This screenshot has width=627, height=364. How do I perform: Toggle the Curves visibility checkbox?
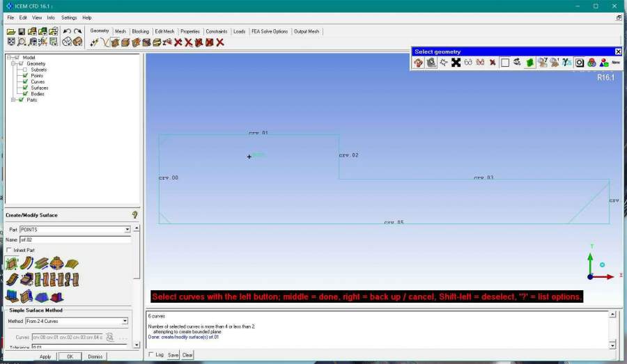[x=25, y=81]
